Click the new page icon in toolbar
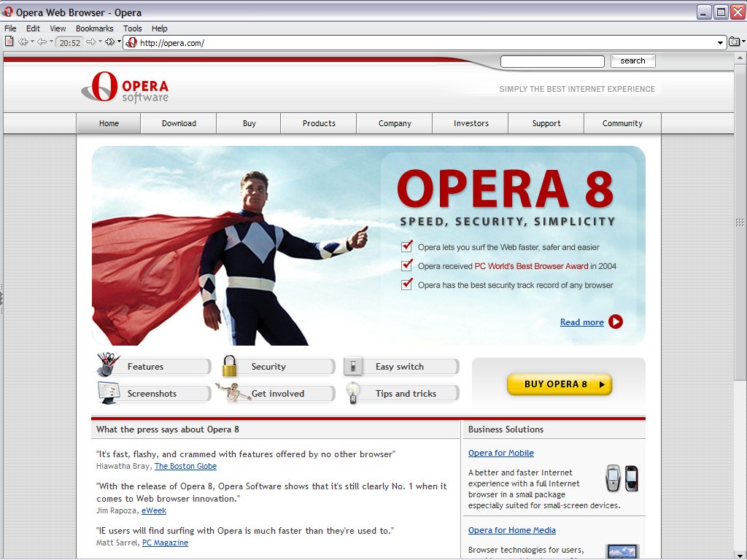Viewport: 747px width, 560px height. [x=9, y=42]
